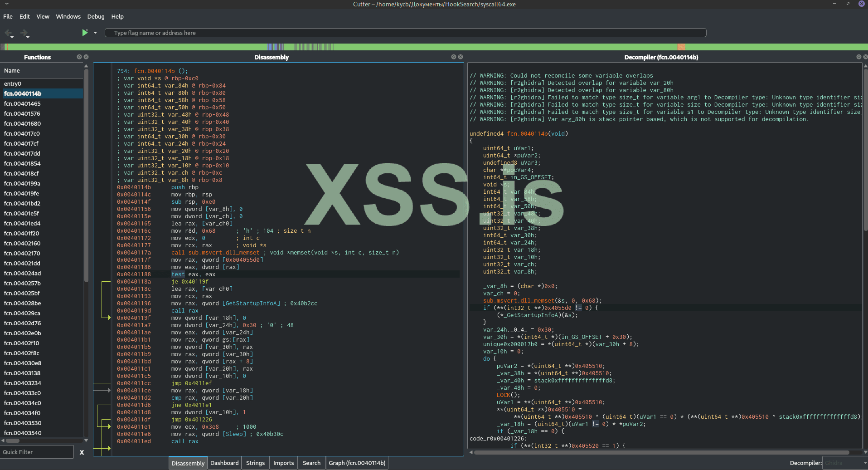Screen dimensions: 868x470
Task: Click the Sleep reference in the disassembly
Action: click(x=234, y=434)
